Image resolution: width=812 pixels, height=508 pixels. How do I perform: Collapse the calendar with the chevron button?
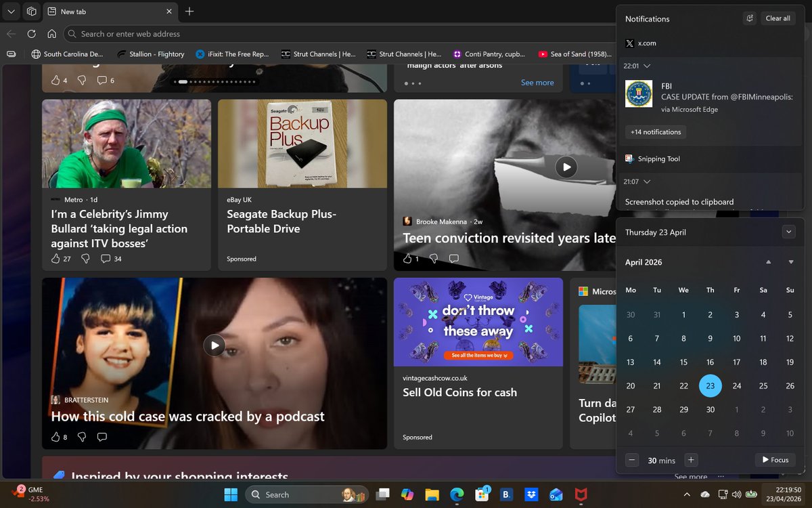tap(788, 232)
